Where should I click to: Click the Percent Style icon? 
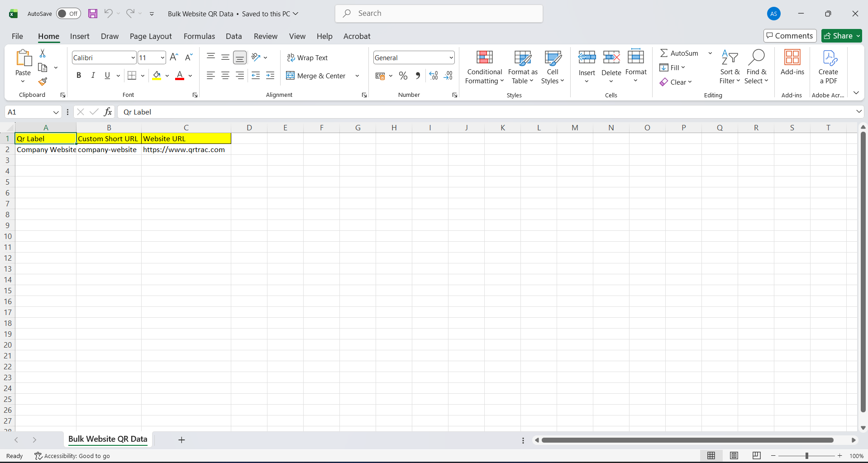point(403,76)
